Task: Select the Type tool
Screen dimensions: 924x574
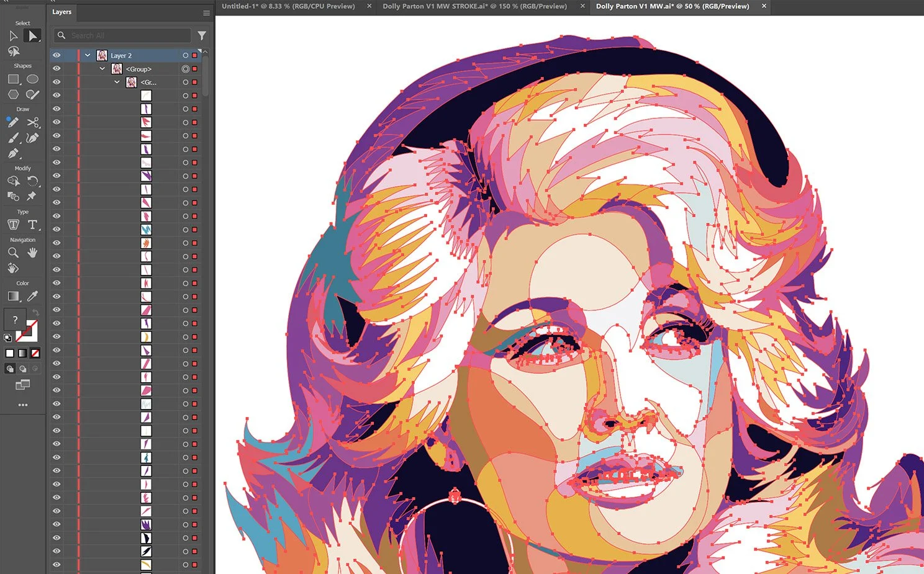Action: pos(32,225)
